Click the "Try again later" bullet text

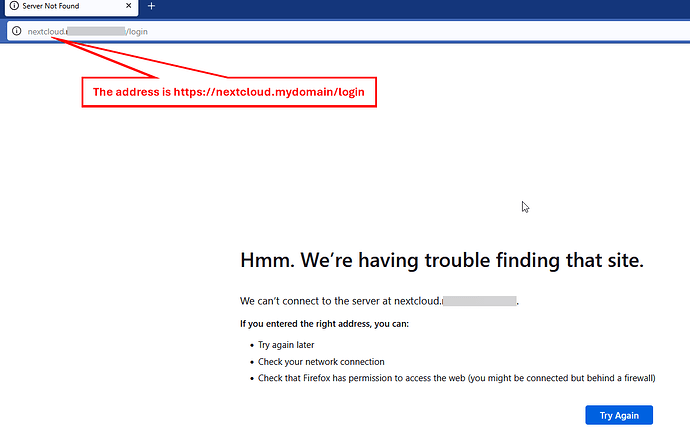pos(286,345)
